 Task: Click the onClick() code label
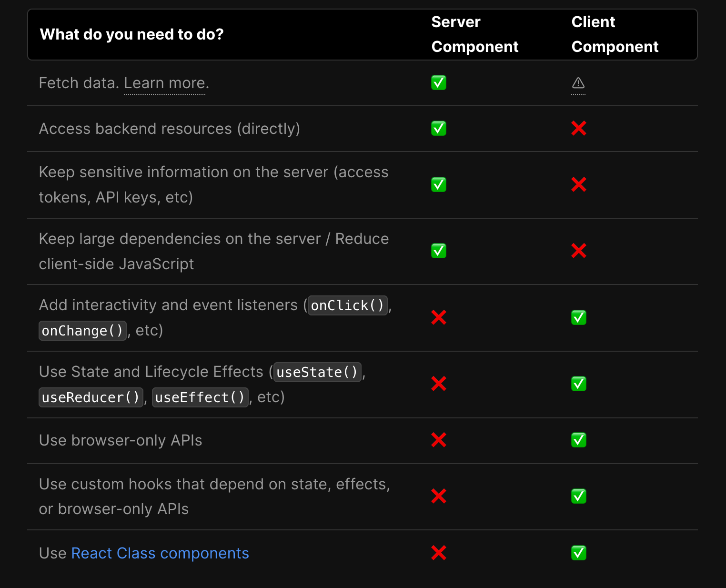[x=348, y=305]
